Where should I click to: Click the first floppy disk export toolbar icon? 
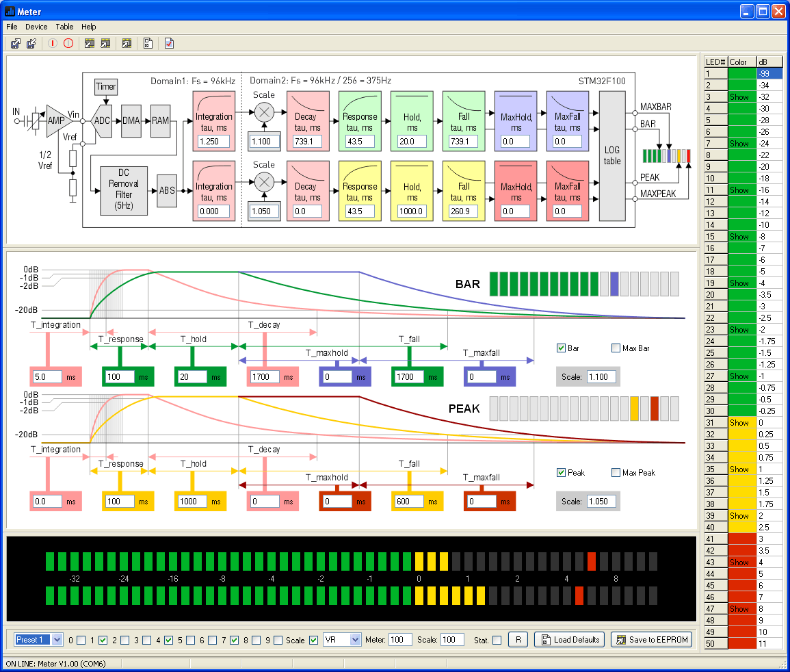coord(15,44)
